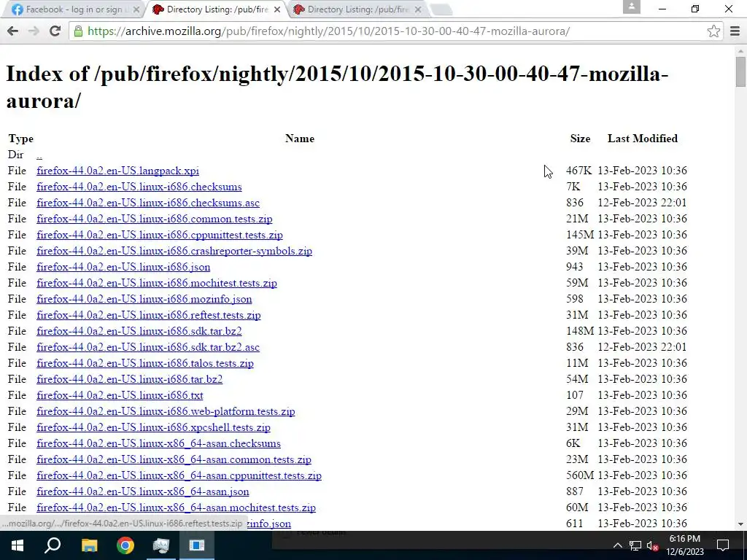This screenshot has width=747, height=560.
Task: Download firefox-44.0a2.en-US.linux-i686.tar.bz2
Action: [x=130, y=379]
